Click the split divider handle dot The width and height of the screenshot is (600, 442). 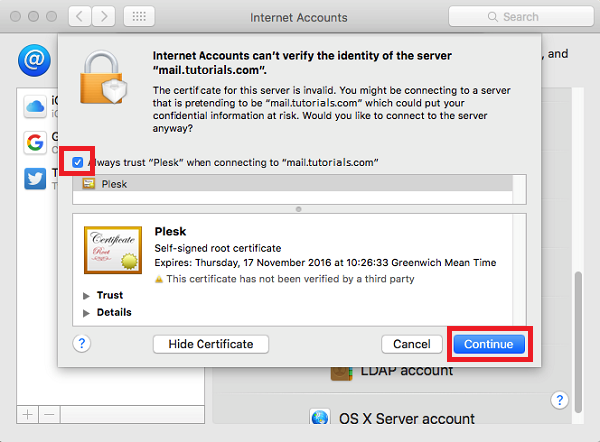(x=298, y=209)
